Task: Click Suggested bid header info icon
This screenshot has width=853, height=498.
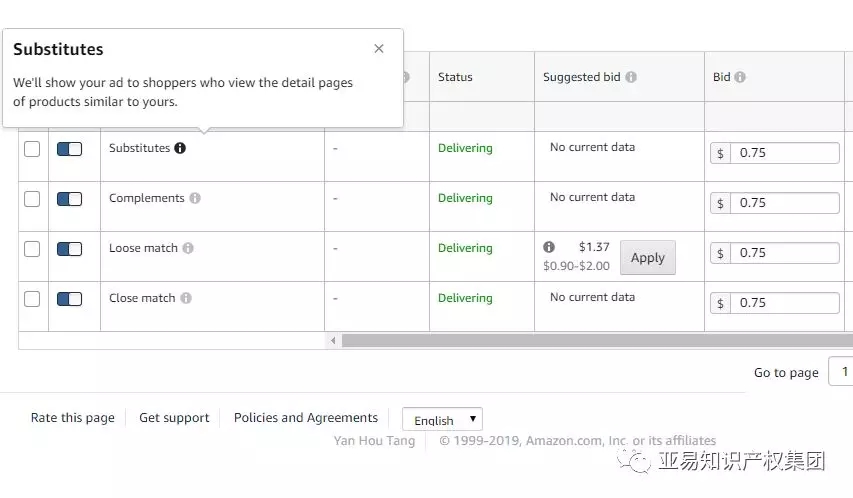Action: pyautogui.click(x=631, y=77)
